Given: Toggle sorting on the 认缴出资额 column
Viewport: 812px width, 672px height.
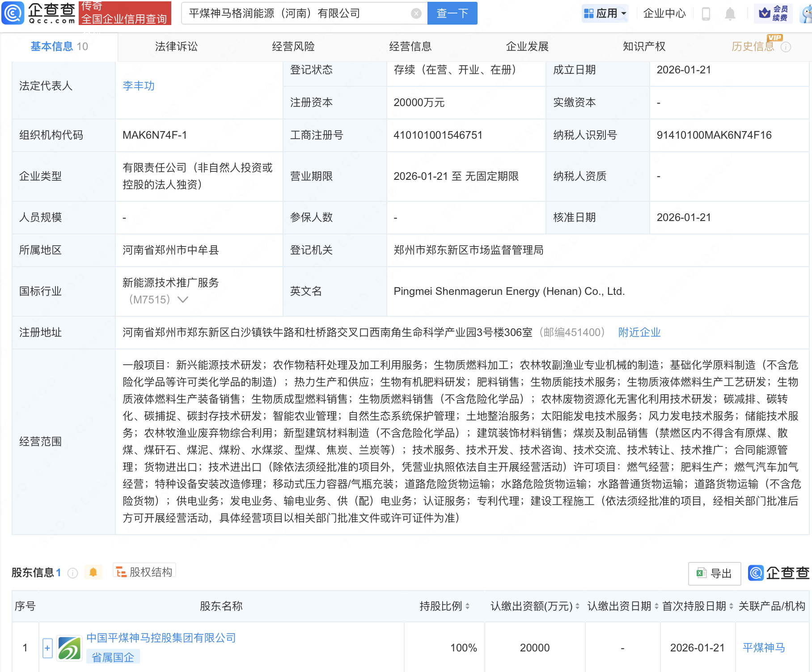Looking at the screenshot, I should (576, 607).
